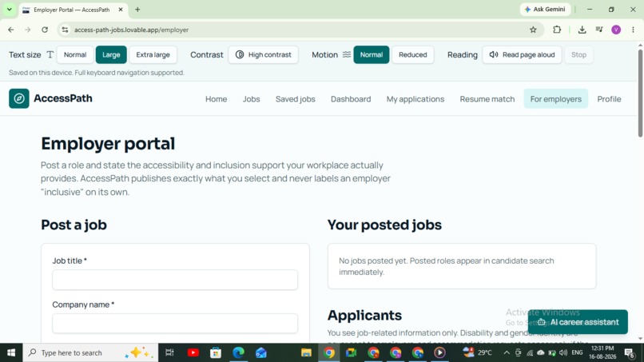Start Read page aloud
Screen dimensions: 644x362
[522, 54]
